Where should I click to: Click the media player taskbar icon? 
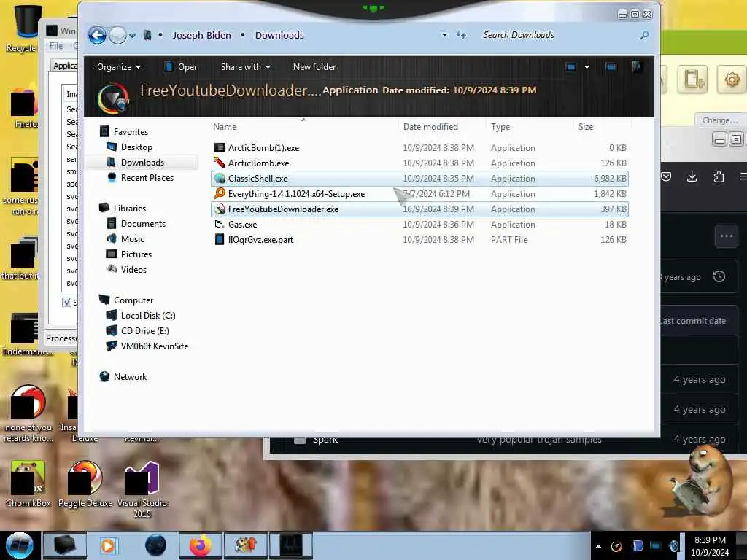108,545
